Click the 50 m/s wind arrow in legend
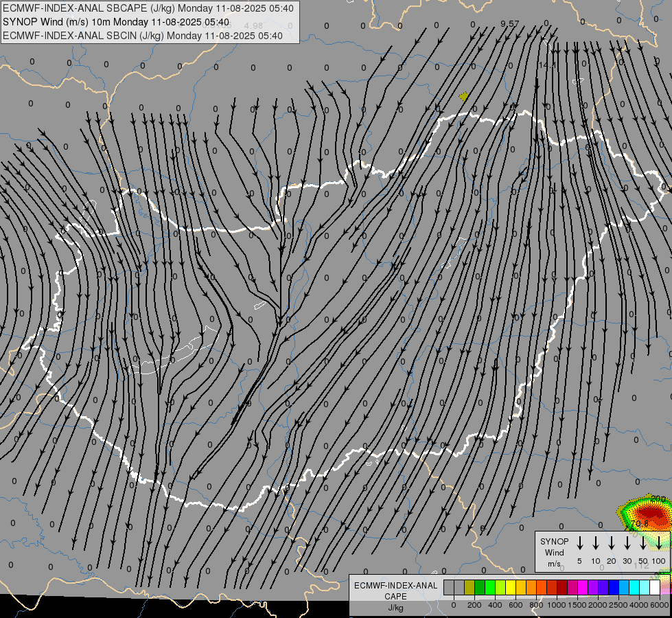Viewport: 672px width, 618px height. 643,543
